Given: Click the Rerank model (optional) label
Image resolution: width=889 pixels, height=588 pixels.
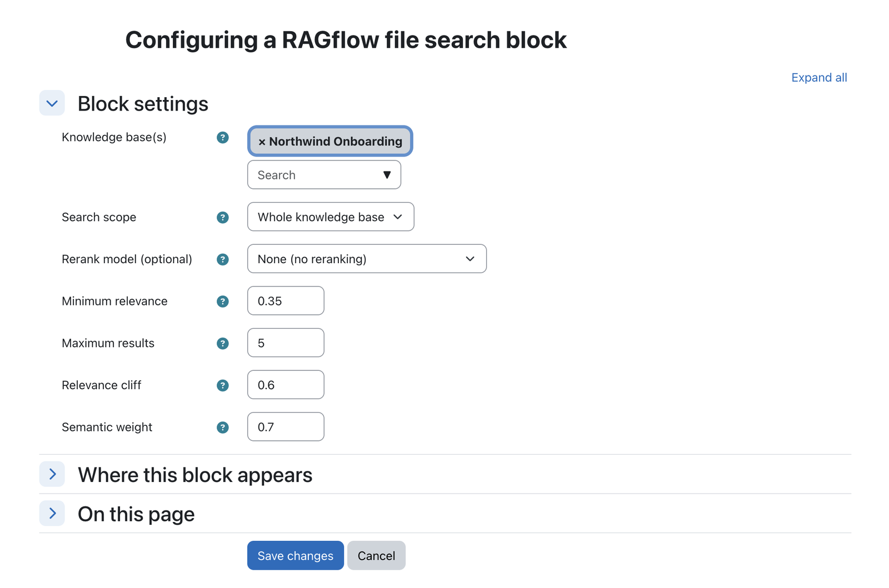Looking at the screenshot, I should pos(127,259).
